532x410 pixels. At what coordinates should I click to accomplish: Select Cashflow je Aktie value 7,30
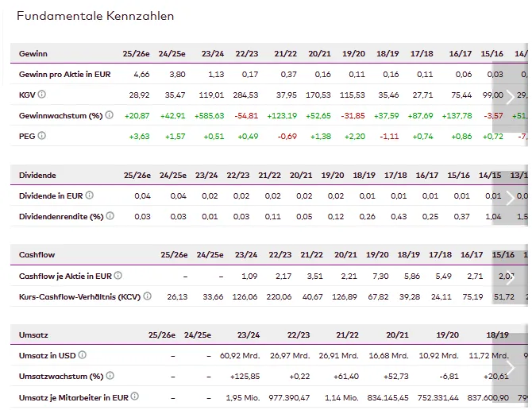(x=380, y=277)
